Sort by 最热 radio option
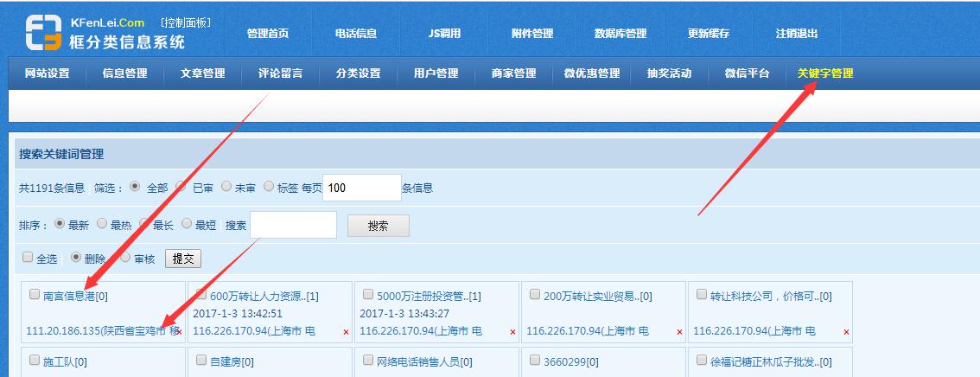This screenshot has height=377, width=980. [x=102, y=224]
